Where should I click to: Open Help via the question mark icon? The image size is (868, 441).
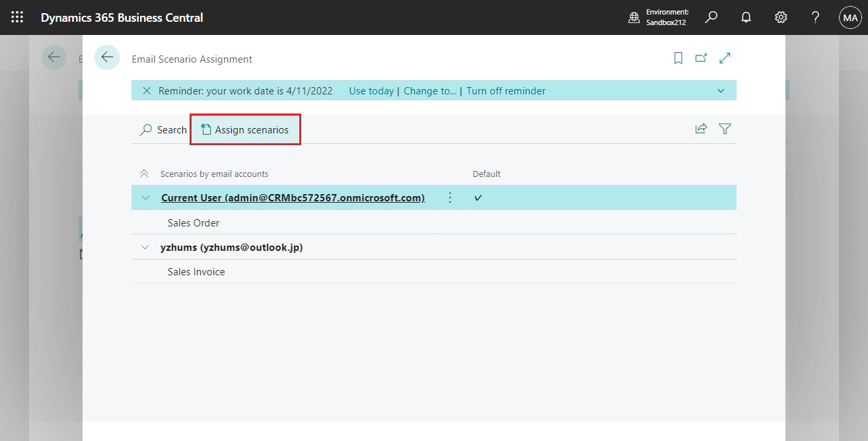click(x=815, y=17)
